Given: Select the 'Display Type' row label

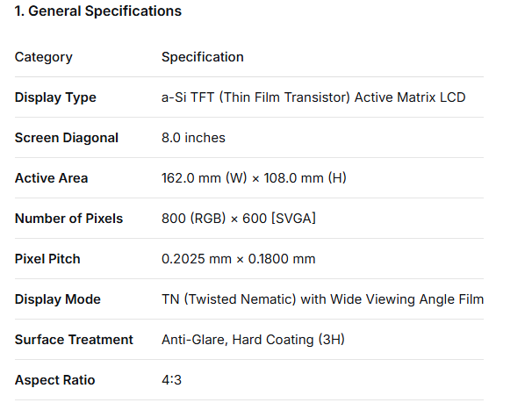Looking at the screenshot, I should click(55, 97).
